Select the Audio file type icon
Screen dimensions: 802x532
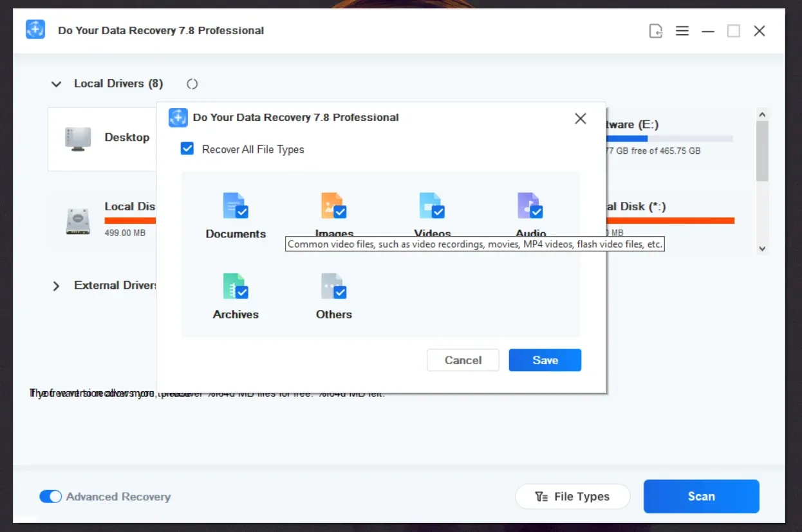pos(530,206)
